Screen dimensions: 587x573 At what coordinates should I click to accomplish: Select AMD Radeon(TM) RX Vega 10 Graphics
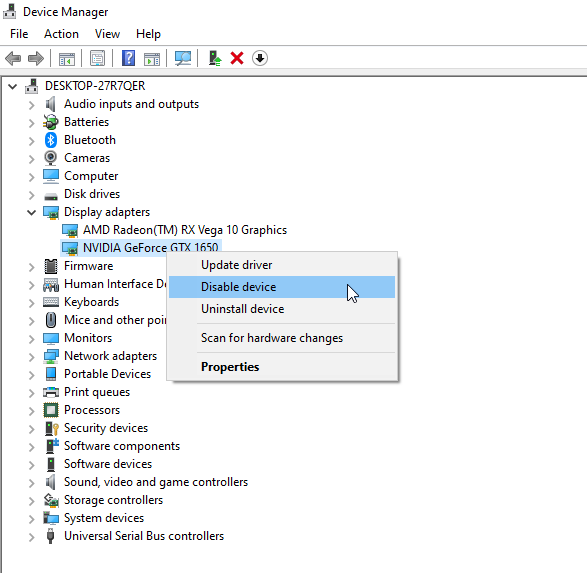click(185, 230)
